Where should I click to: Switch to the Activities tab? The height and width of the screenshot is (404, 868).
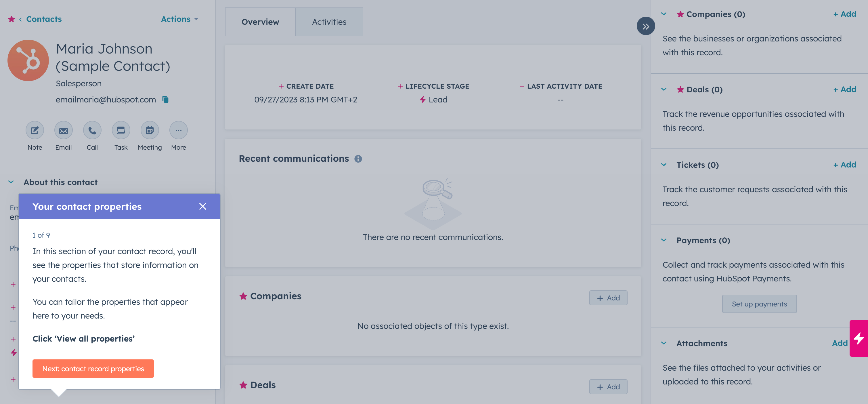click(x=329, y=22)
